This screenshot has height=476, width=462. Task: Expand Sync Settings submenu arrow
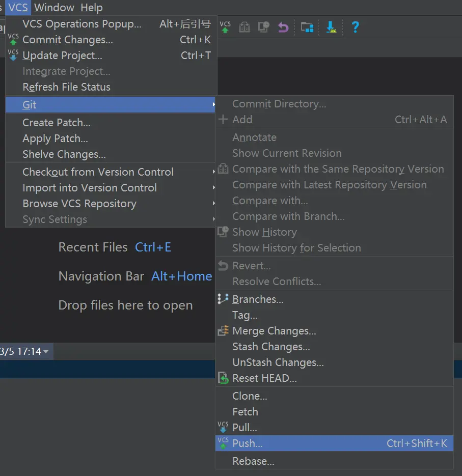pos(214,219)
